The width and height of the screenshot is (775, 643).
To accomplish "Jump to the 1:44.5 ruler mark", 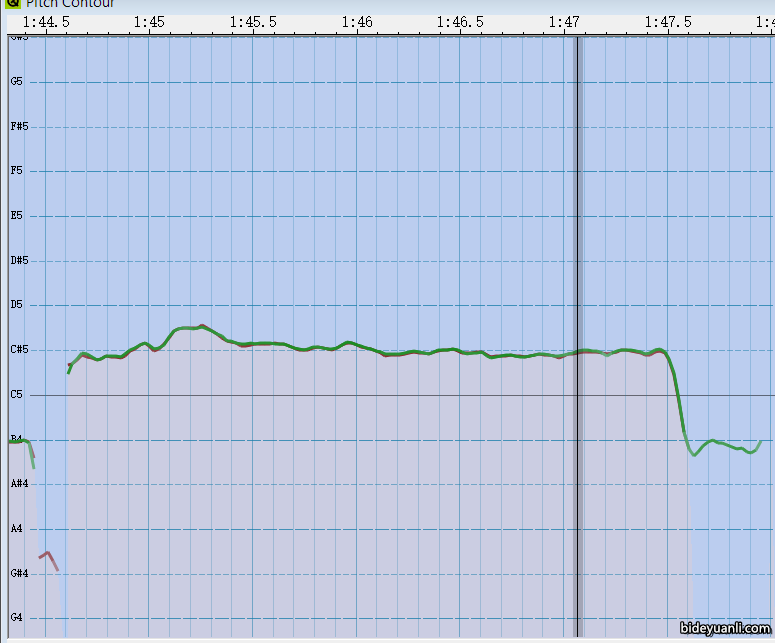I will click(x=45, y=21).
